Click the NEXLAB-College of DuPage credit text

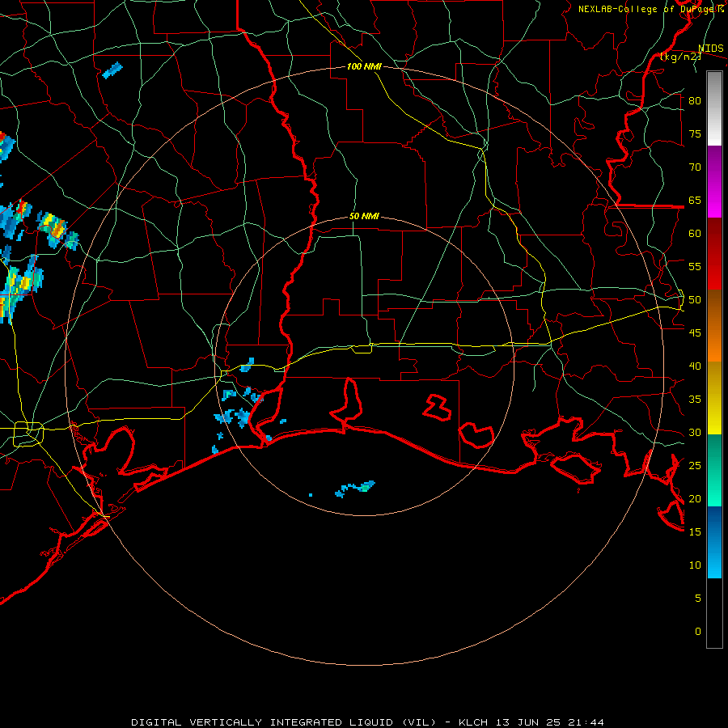coord(650,9)
